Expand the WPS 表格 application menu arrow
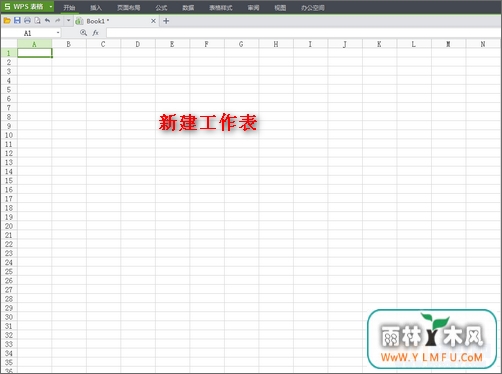502x374 pixels. (51, 7)
